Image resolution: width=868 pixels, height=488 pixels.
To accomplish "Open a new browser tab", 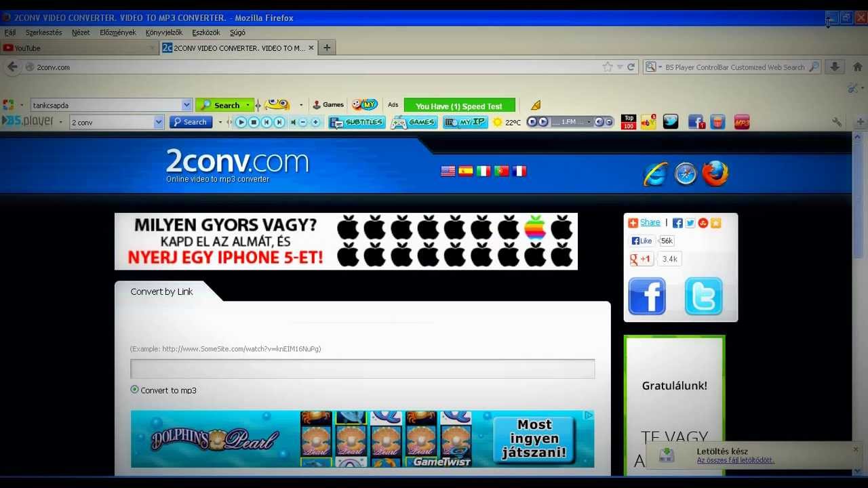I will pos(327,47).
